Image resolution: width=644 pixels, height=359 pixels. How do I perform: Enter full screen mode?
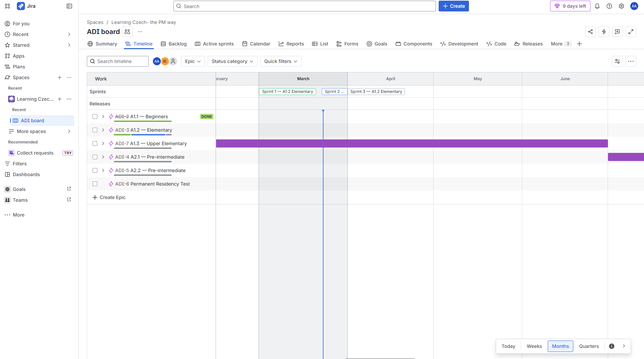[x=631, y=32]
